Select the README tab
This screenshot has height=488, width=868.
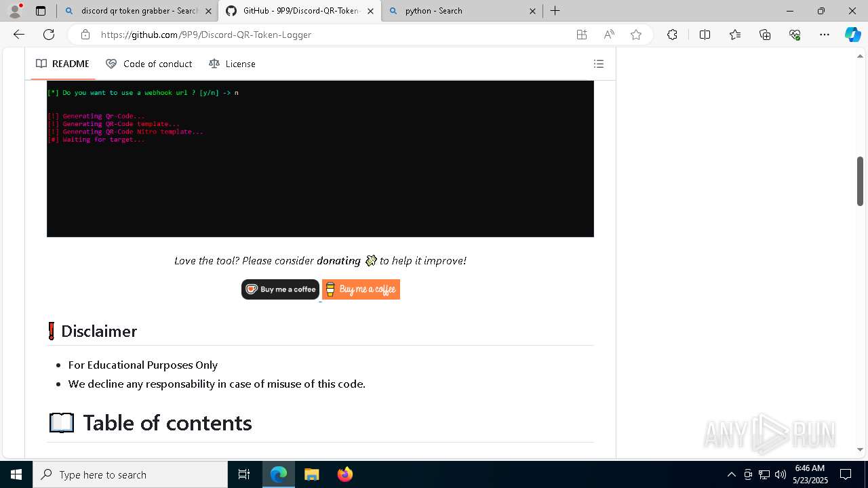coord(62,64)
